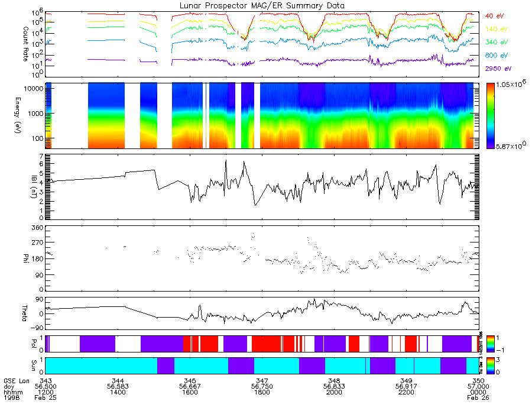Click the day-of-year value '56.500'

coord(46,387)
